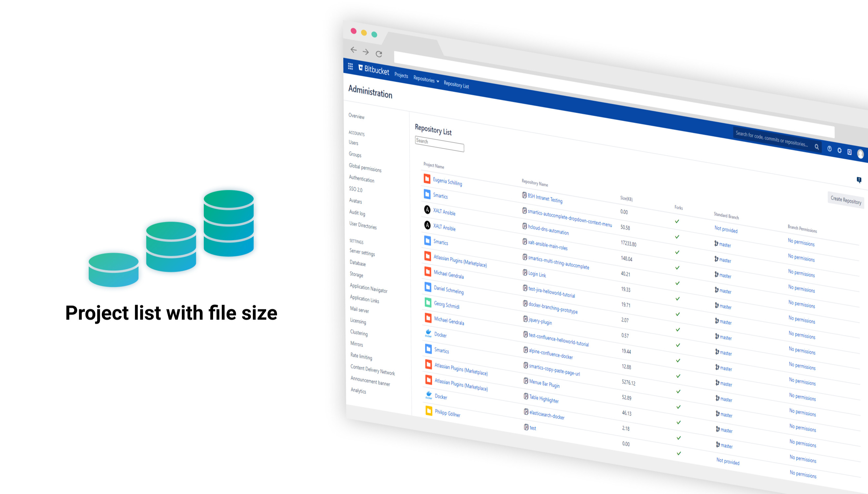This screenshot has width=868, height=494.
Task: Expand the Repositories dropdown in navbar
Action: coord(426,79)
